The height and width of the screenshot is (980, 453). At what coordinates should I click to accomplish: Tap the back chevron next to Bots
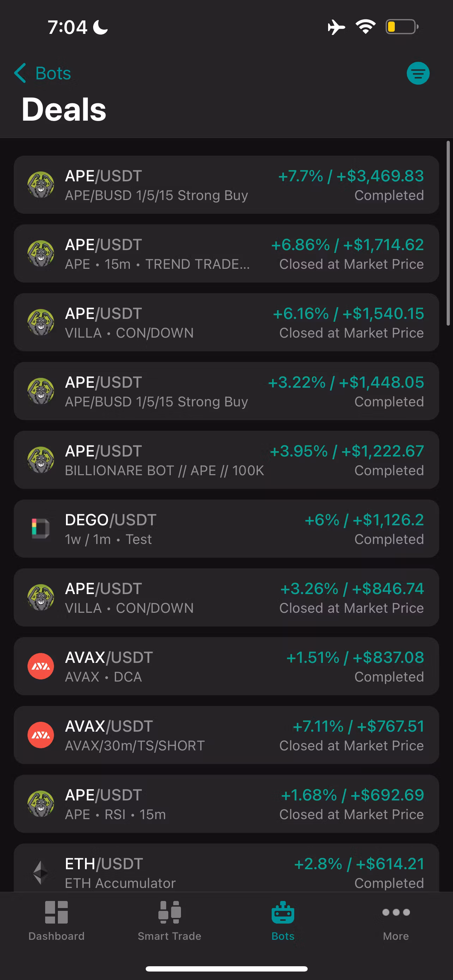click(20, 73)
